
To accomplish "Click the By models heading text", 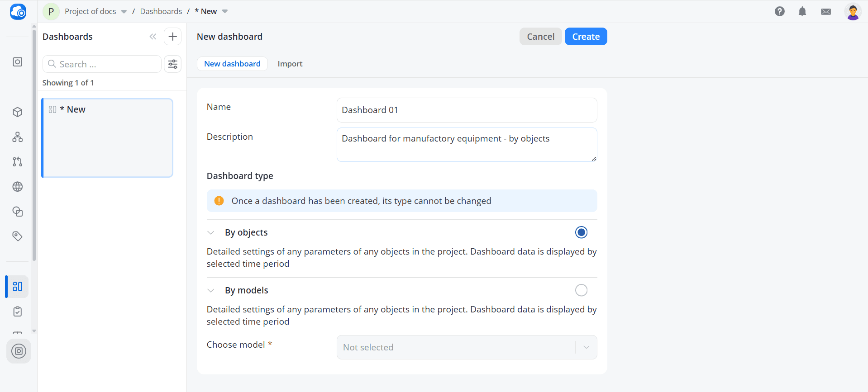I will coord(247,290).
